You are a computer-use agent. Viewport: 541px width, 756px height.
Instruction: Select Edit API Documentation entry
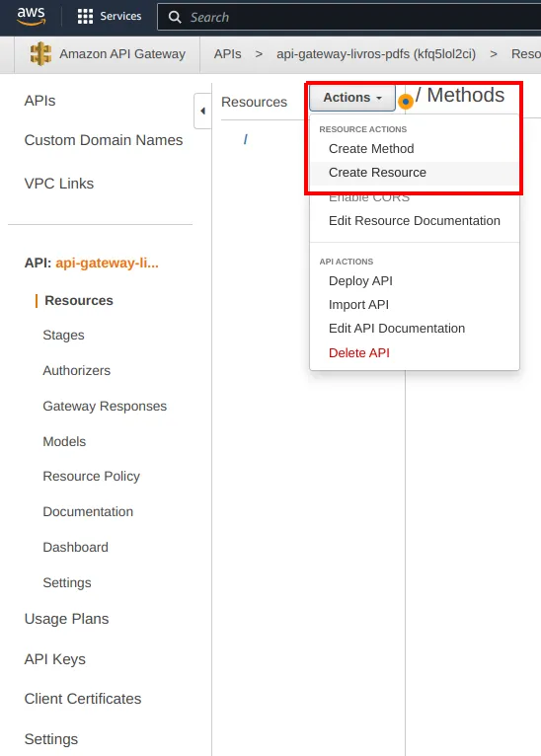coord(397,329)
